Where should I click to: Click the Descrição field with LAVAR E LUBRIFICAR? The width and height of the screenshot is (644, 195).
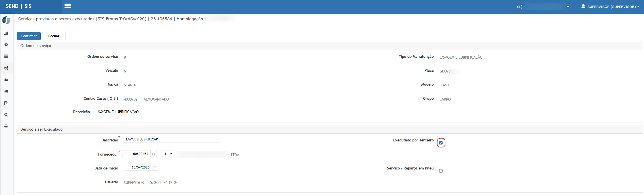172,139
